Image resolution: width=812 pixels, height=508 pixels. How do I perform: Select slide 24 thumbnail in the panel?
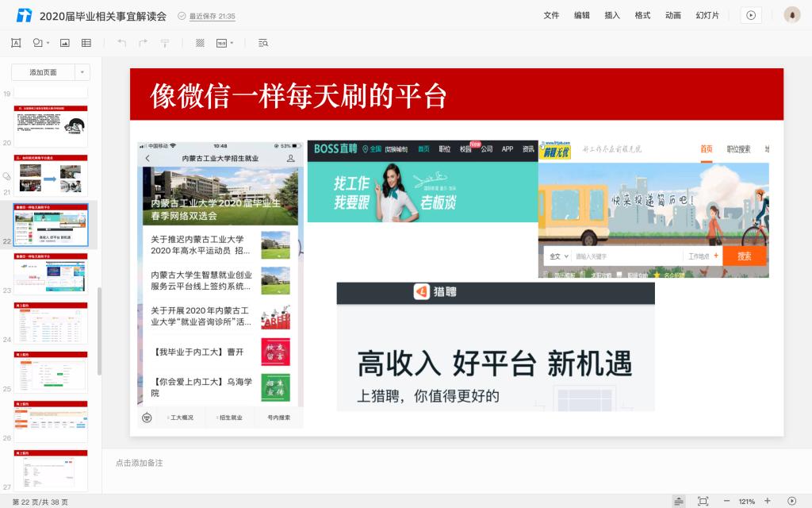point(51,322)
